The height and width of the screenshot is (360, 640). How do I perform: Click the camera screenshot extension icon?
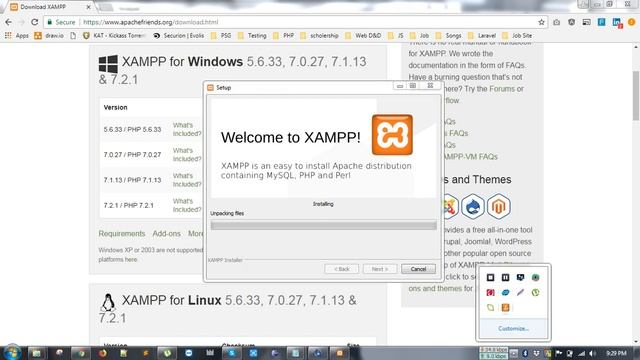[556, 22]
